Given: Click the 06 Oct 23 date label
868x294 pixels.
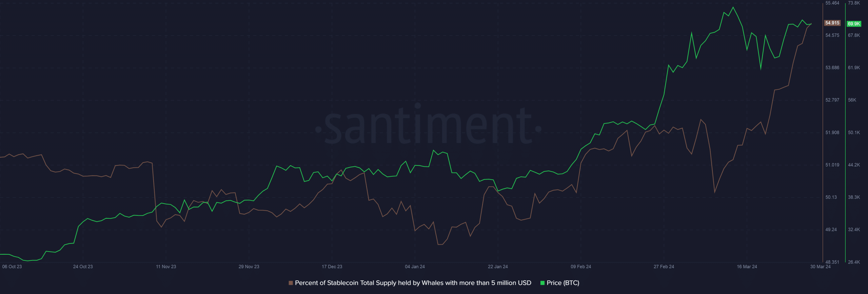Looking at the screenshot, I should (12, 267).
